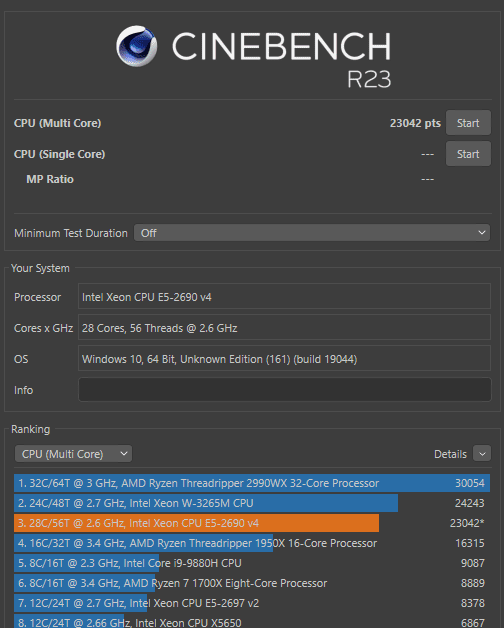This screenshot has width=504, height=628.
Task: Click the score 30054 in ranking
Action: (x=470, y=483)
